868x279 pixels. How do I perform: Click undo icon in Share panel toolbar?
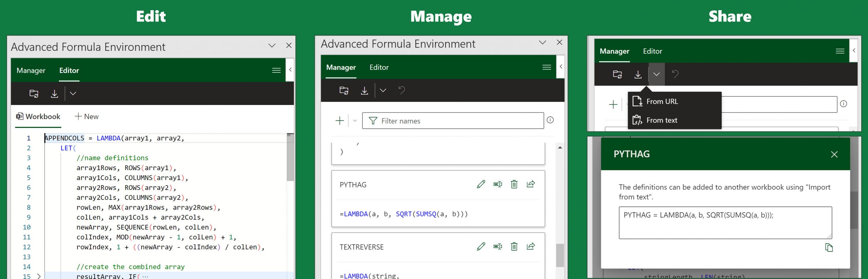coord(675,74)
